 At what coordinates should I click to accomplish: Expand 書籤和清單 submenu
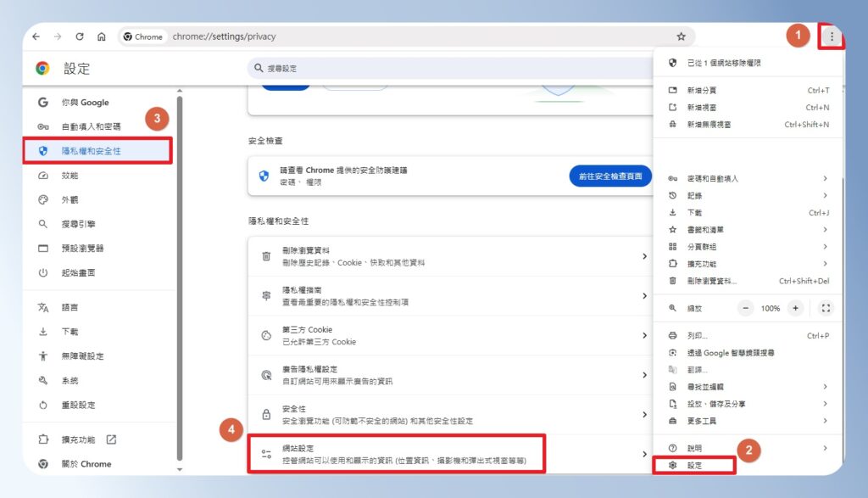click(749, 230)
